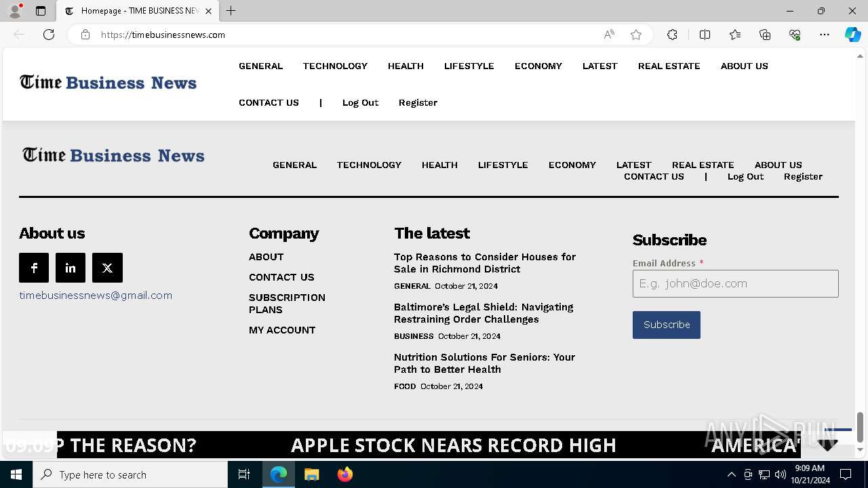The image size is (868, 488).
Task: Open Task View on the taskbar
Action: tap(244, 474)
